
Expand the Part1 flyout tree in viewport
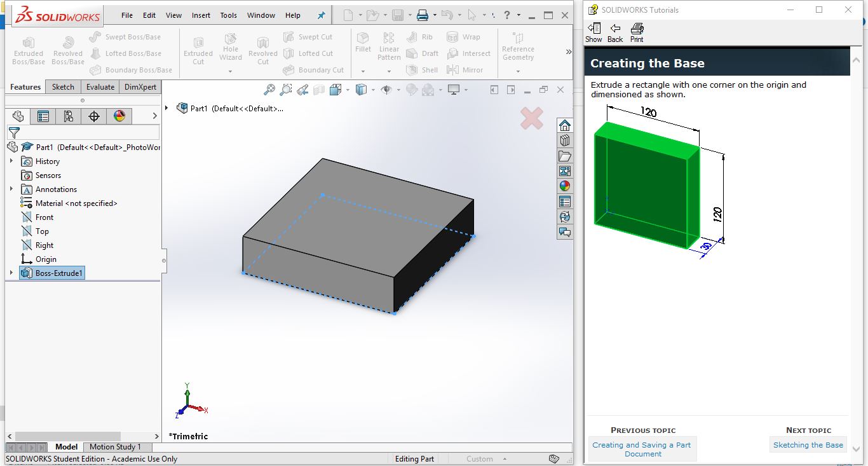tap(167, 108)
